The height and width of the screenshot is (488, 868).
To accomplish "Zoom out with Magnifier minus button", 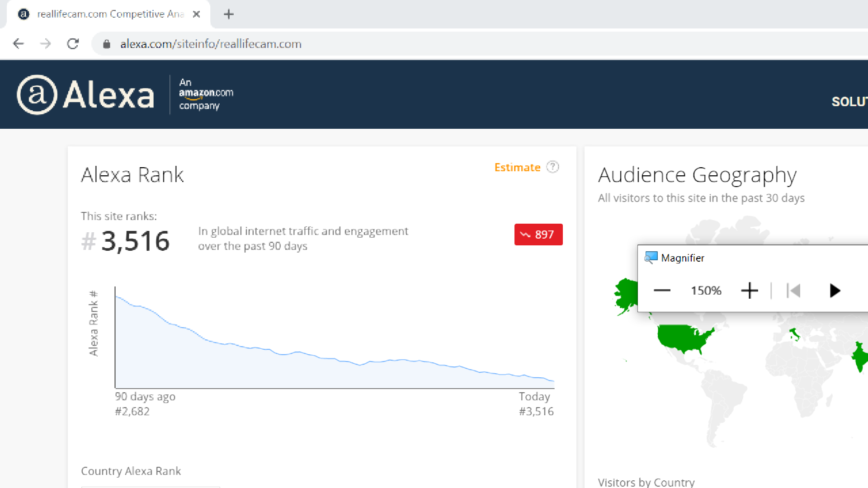I will point(662,291).
